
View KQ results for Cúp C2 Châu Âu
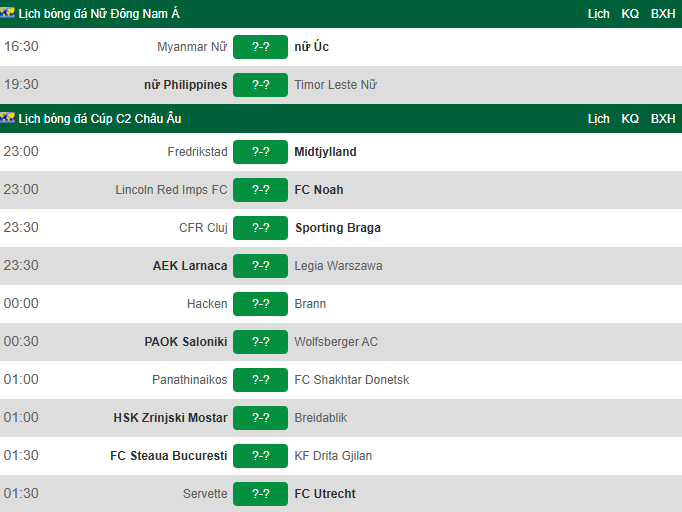(x=630, y=119)
